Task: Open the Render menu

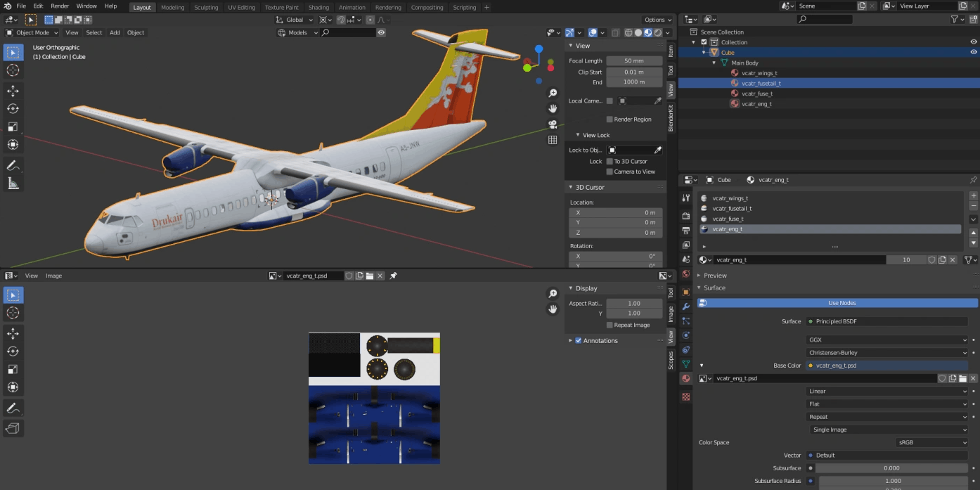Action: 60,6
